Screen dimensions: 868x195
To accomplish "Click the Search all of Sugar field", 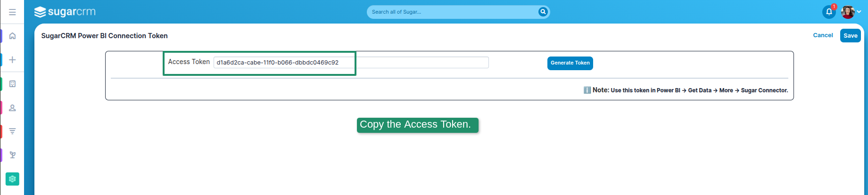I will [x=453, y=12].
